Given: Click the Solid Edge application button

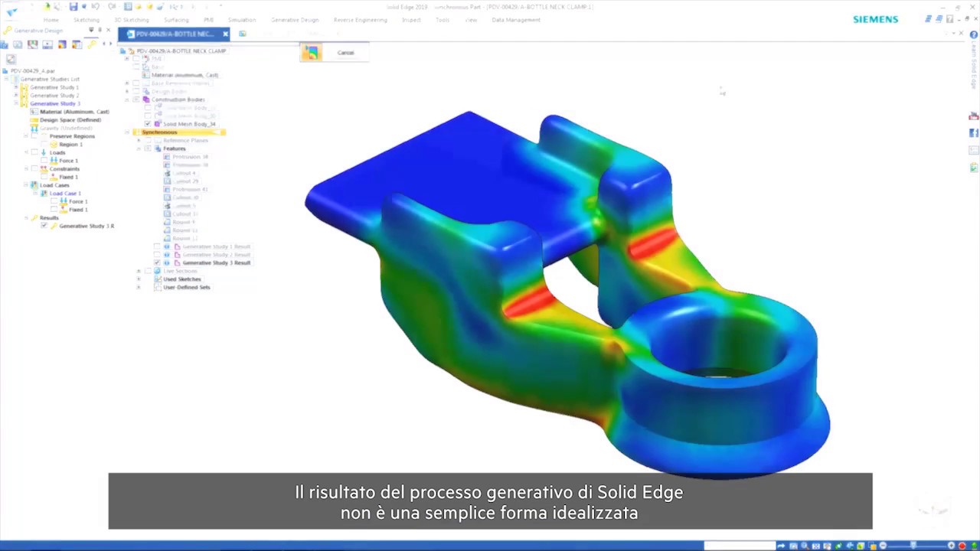Looking at the screenshot, I should pyautogui.click(x=11, y=11).
